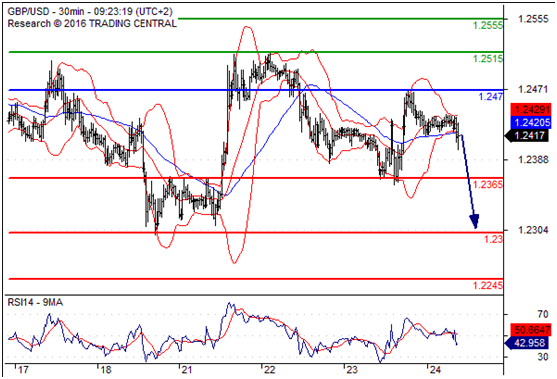Click the 1.2471 axis value
Screen dimensions: 557x379
click(533, 89)
